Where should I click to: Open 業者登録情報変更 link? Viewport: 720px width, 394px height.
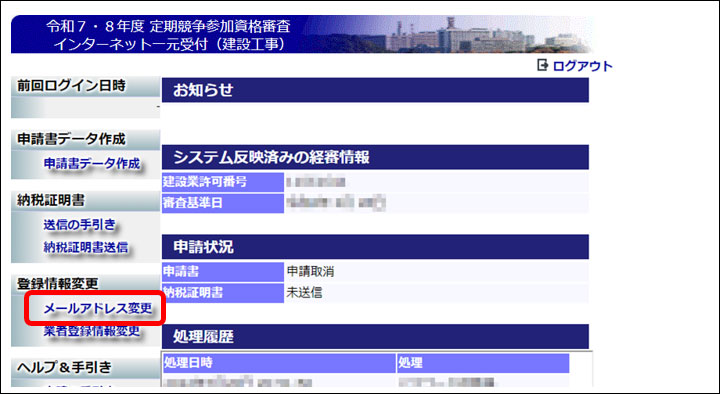(92, 331)
